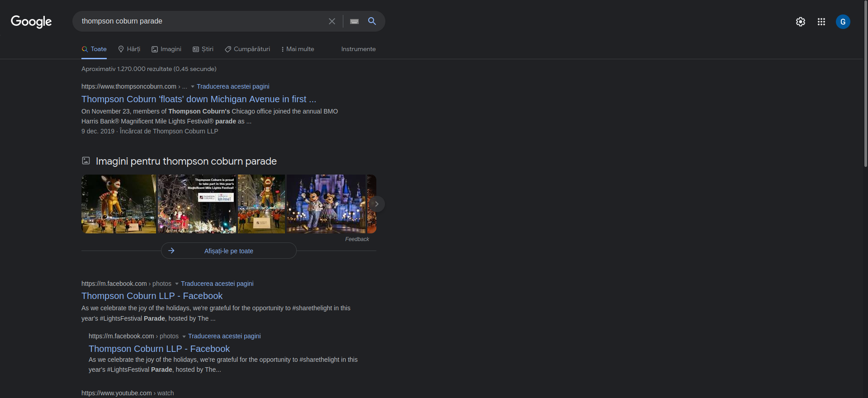Open the settings gear menu
The width and height of the screenshot is (868, 398).
tap(800, 22)
